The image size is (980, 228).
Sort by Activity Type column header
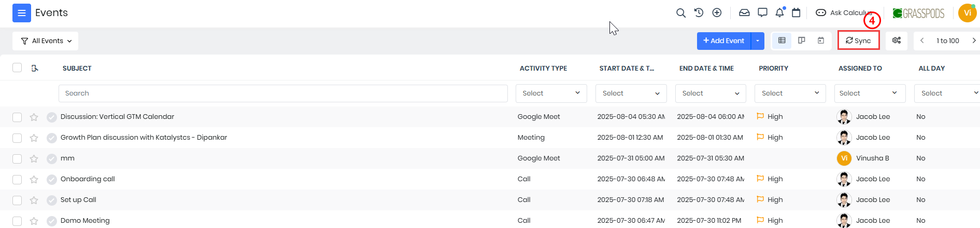543,69
